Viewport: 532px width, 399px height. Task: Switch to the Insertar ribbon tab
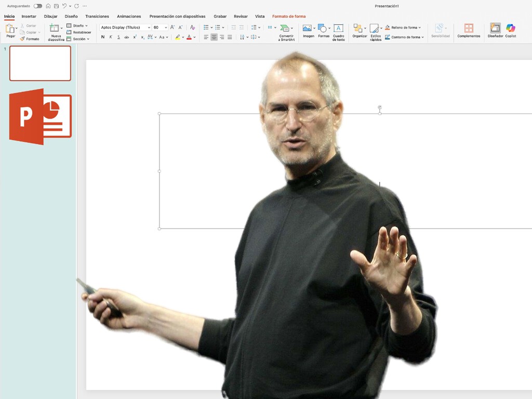(29, 16)
